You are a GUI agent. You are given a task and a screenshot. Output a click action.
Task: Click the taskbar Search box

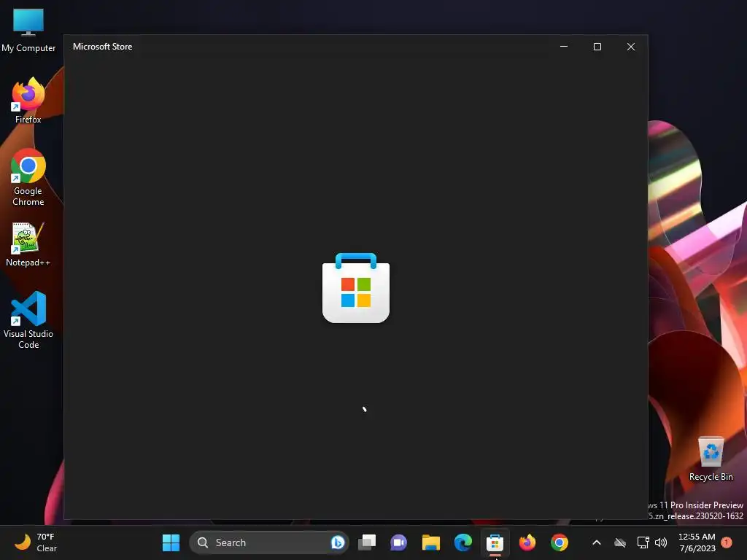point(269,542)
